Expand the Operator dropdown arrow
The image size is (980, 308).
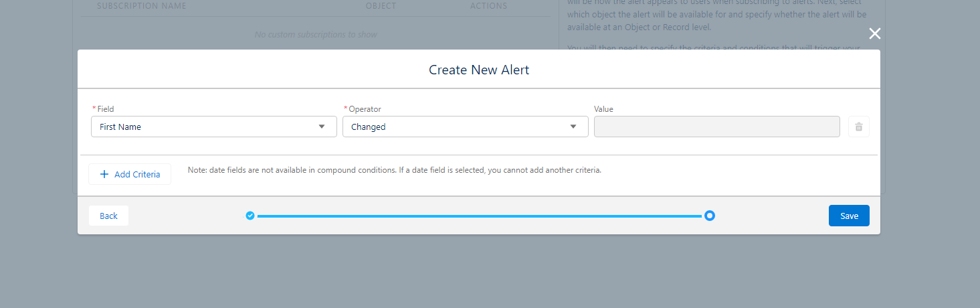(573, 127)
